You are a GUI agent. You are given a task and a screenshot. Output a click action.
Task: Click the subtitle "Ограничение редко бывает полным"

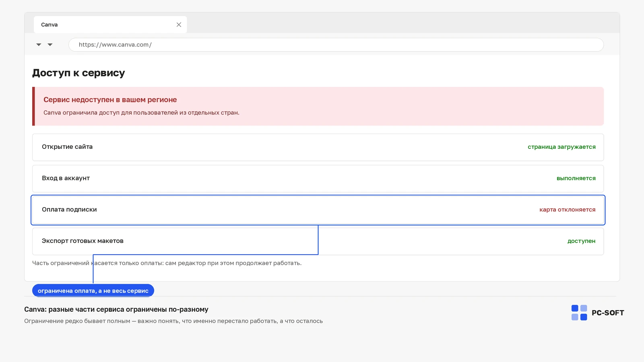[77, 321]
